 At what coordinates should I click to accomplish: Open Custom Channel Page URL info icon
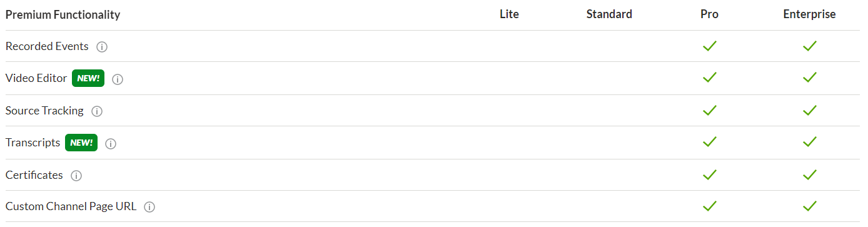[149, 207]
